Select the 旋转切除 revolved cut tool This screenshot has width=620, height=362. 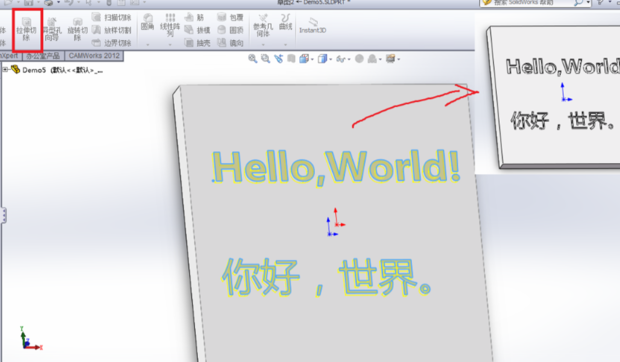pos(78,30)
